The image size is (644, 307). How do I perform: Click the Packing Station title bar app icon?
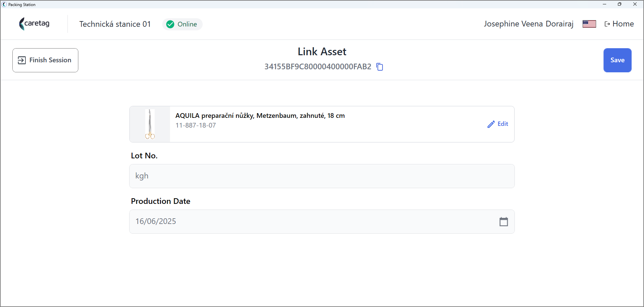point(4,4)
